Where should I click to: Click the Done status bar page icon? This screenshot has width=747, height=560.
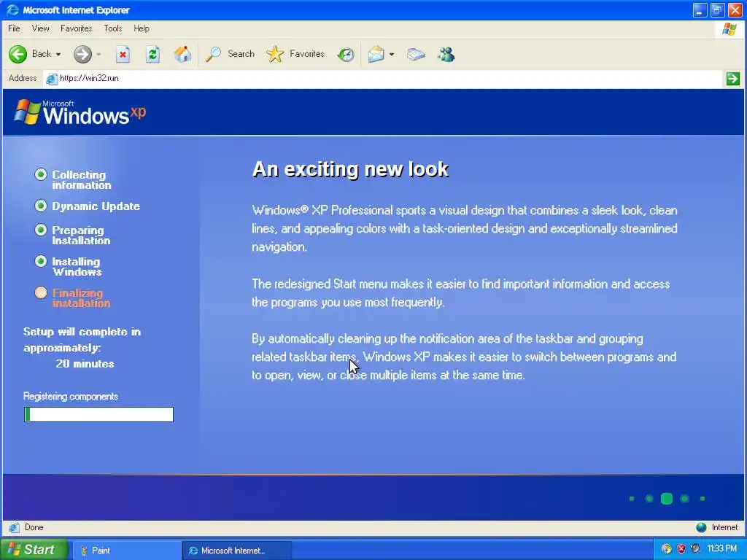click(x=14, y=527)
